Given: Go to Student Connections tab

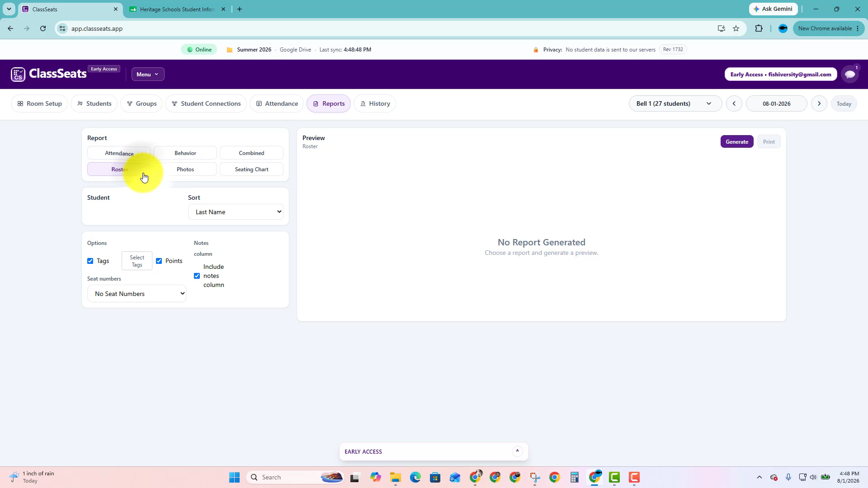Looking at the screenshot, I should pos(206,103).
